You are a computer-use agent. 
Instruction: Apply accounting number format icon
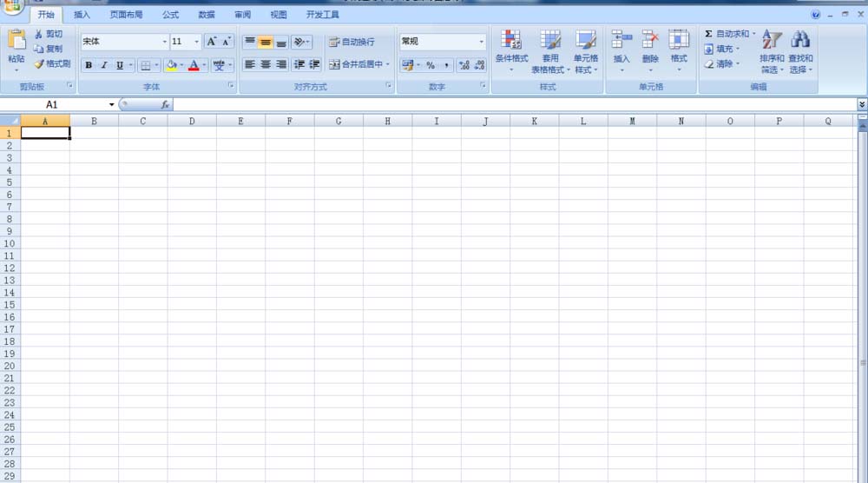[408, 65]
